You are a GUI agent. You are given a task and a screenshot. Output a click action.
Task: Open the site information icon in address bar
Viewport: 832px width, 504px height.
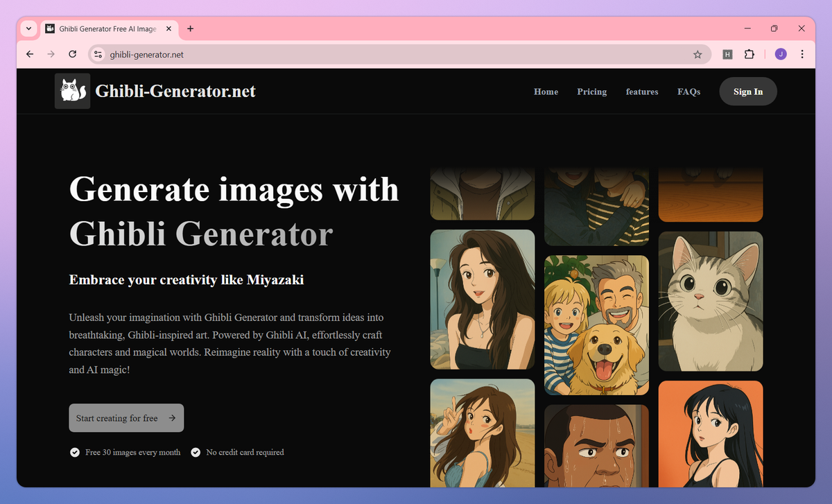(98, 54)
